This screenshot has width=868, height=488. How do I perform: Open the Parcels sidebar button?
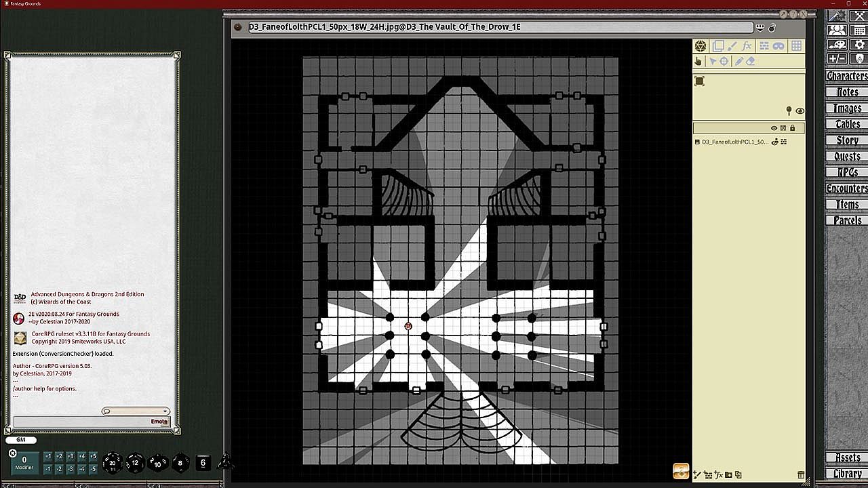(x=846, y=220)
